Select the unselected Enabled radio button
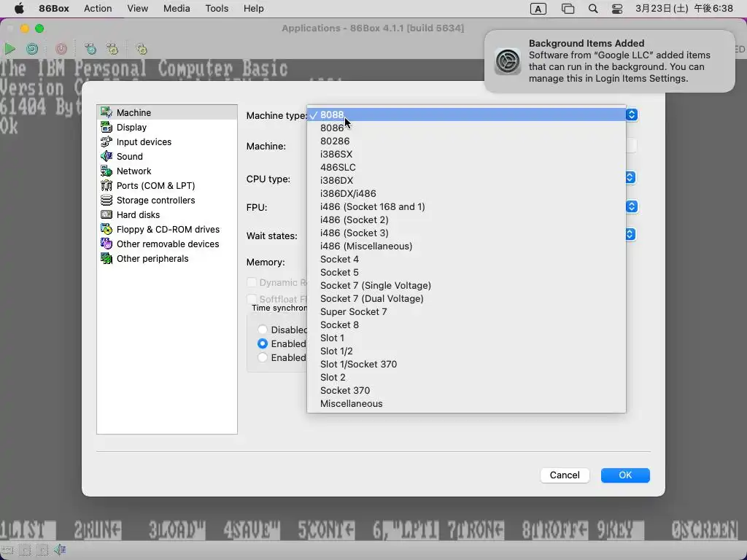The image size is (747, 560). [263, 357]
